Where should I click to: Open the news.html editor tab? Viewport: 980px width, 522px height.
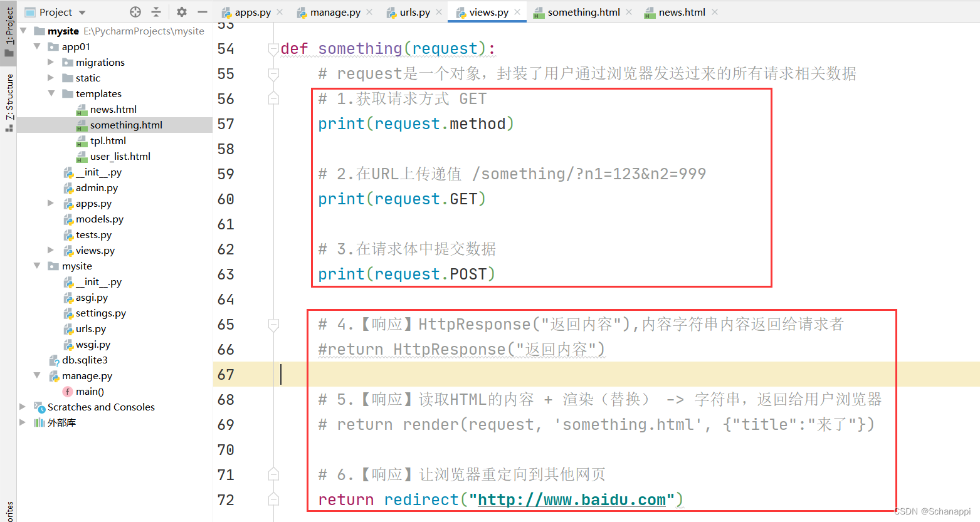[x=682, y=12]
